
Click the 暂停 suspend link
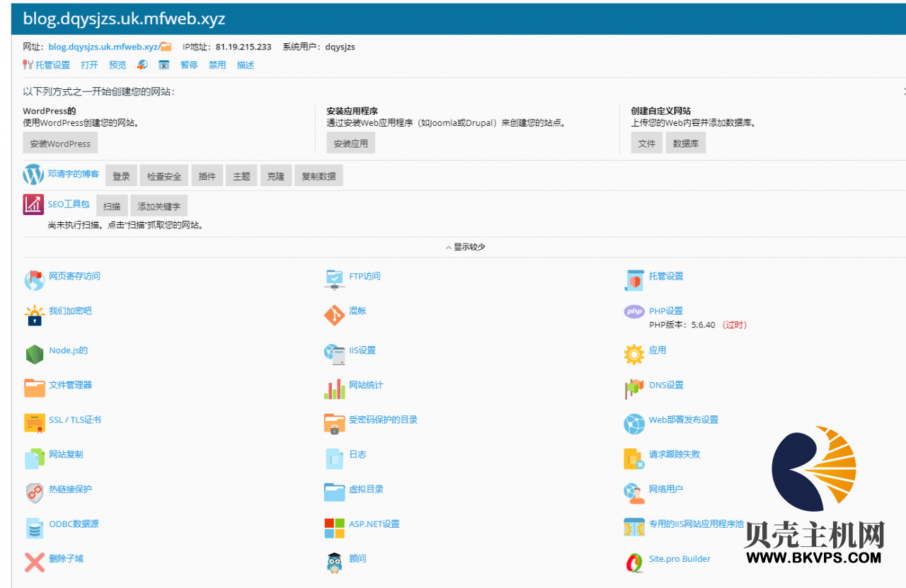tap(189, 65)
